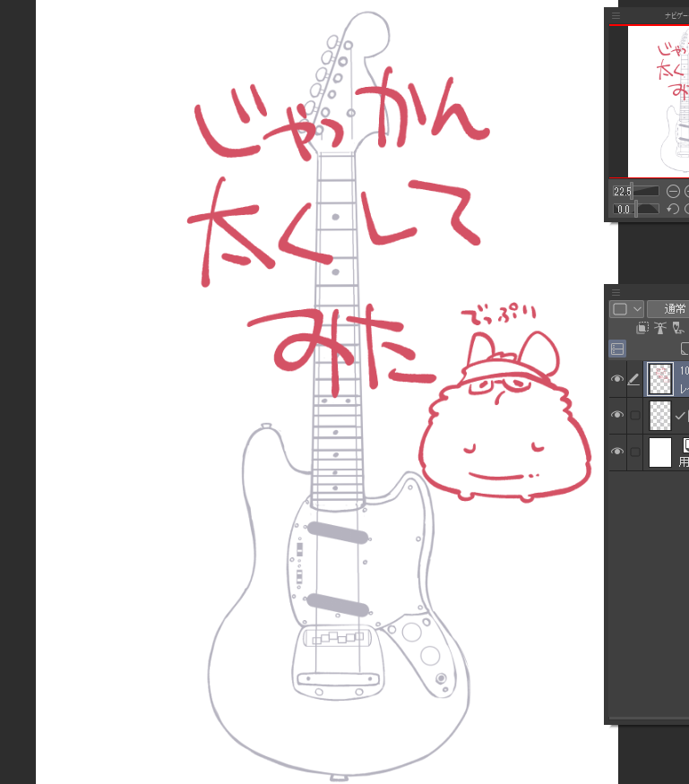The image size is (689, 784).
Task: Open the Navigator panel hamburger menu
Action: 616,15
